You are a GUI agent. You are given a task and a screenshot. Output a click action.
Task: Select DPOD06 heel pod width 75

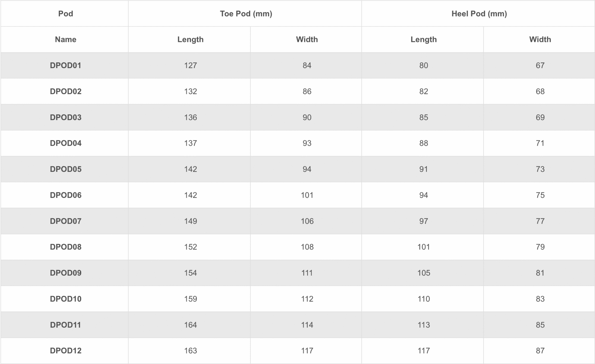[540, 195]
